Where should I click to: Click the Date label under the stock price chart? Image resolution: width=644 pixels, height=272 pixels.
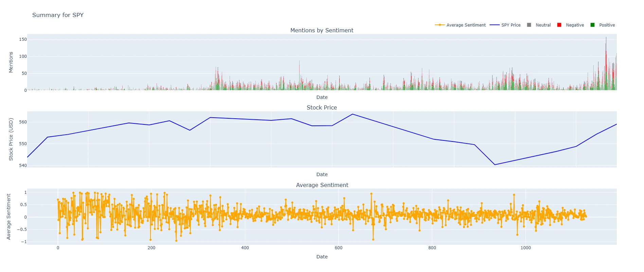(322, 174)
